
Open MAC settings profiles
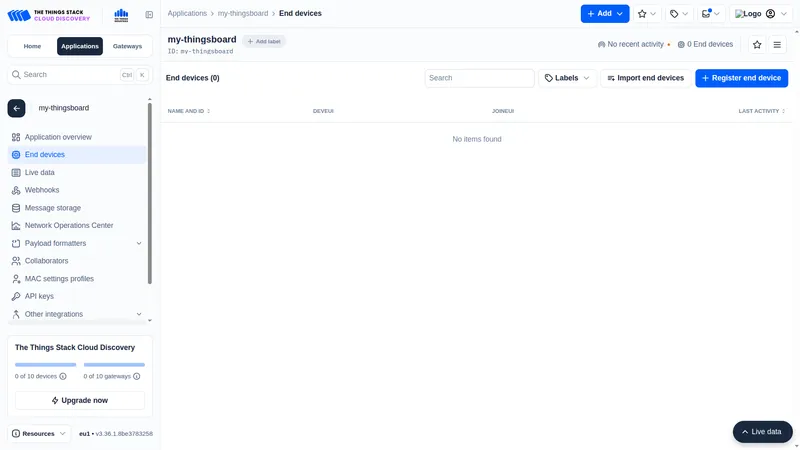pos(77,279)
